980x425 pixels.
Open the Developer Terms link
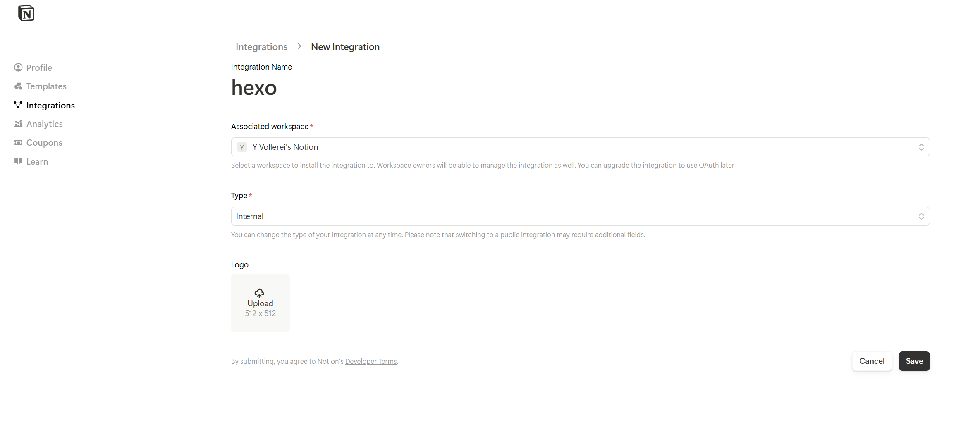click(371, 361)
